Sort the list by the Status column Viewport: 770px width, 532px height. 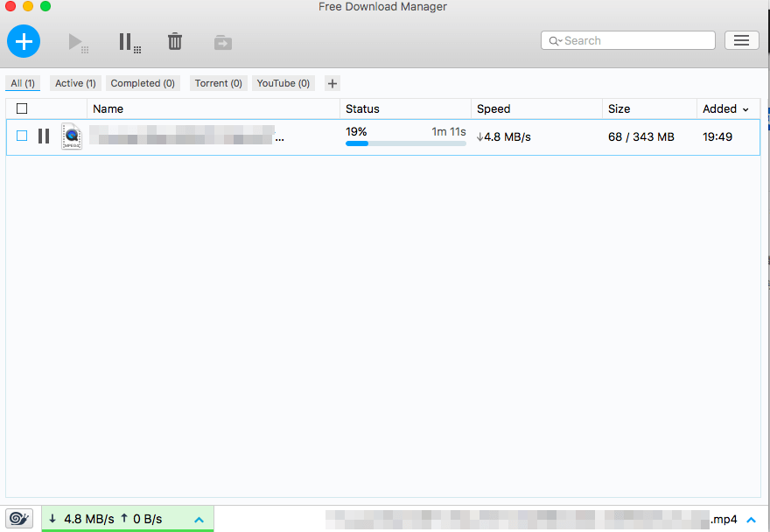click(406, 108)
